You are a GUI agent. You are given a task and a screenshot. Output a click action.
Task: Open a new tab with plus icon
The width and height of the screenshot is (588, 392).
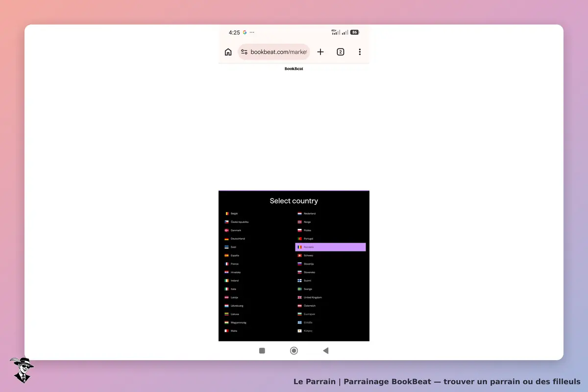pos(320,52)
